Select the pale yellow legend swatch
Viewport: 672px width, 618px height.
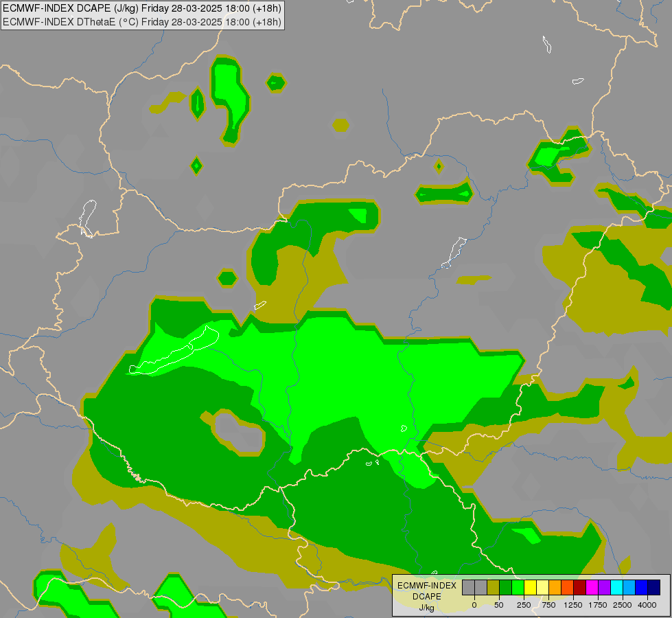[542, 587]
